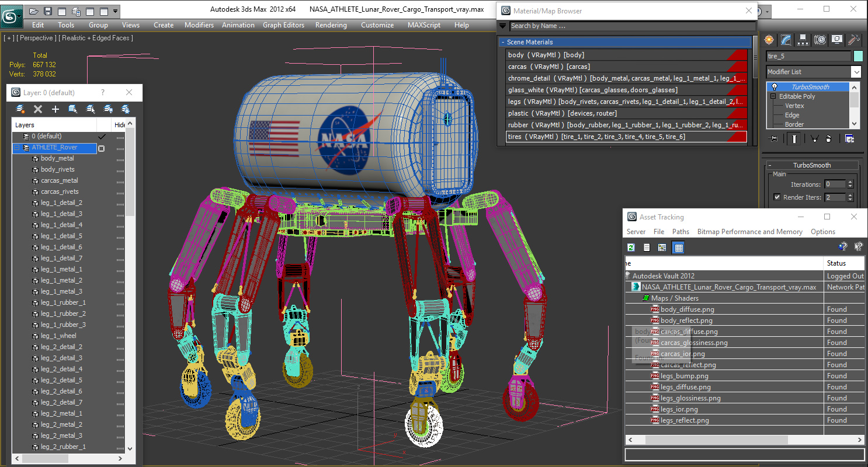
Task: Open the Utilities hammer panel tab
Action: coord(854,40)
